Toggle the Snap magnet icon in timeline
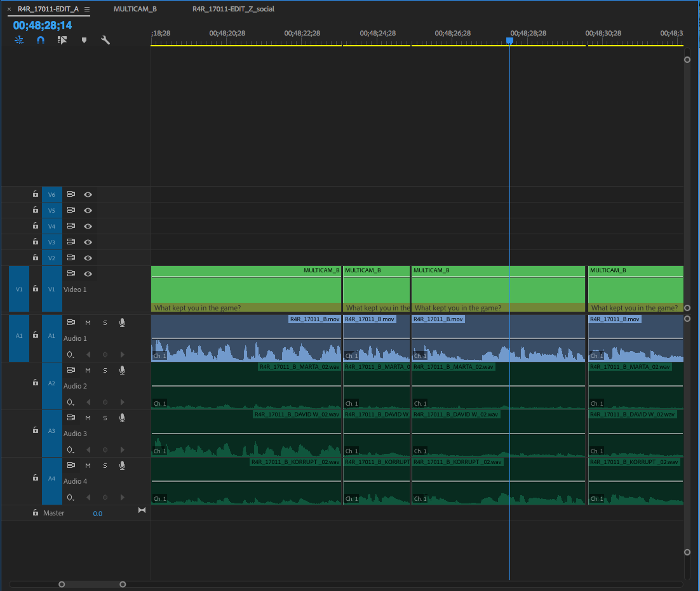The height and width of the screenshot is (591, 700). pyautogui.click(x=41, y=40)
